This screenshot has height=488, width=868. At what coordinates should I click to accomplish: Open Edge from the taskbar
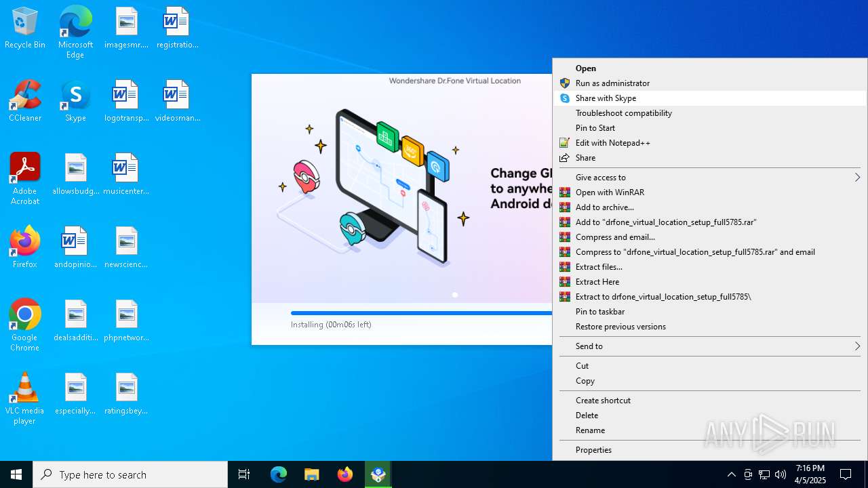279,474
